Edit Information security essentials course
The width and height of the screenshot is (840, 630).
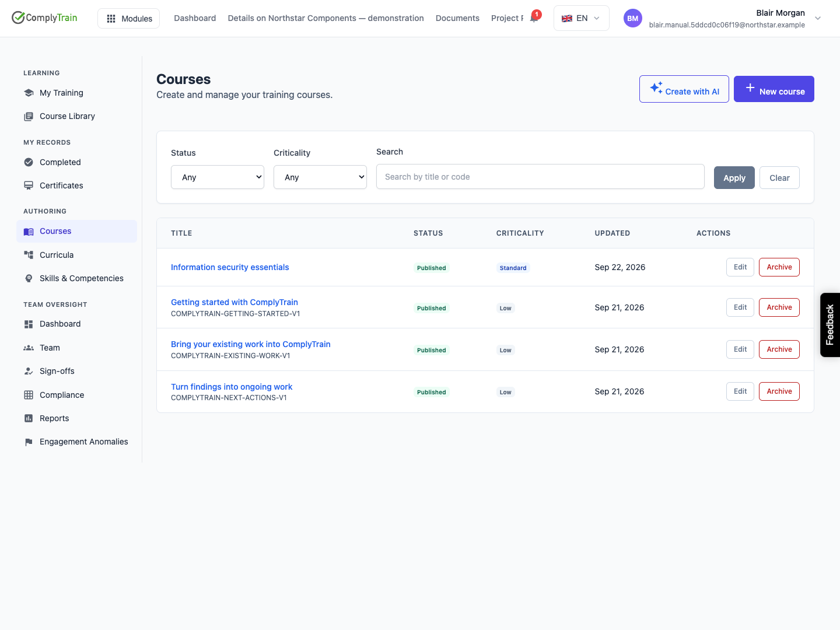click(740, 267)
